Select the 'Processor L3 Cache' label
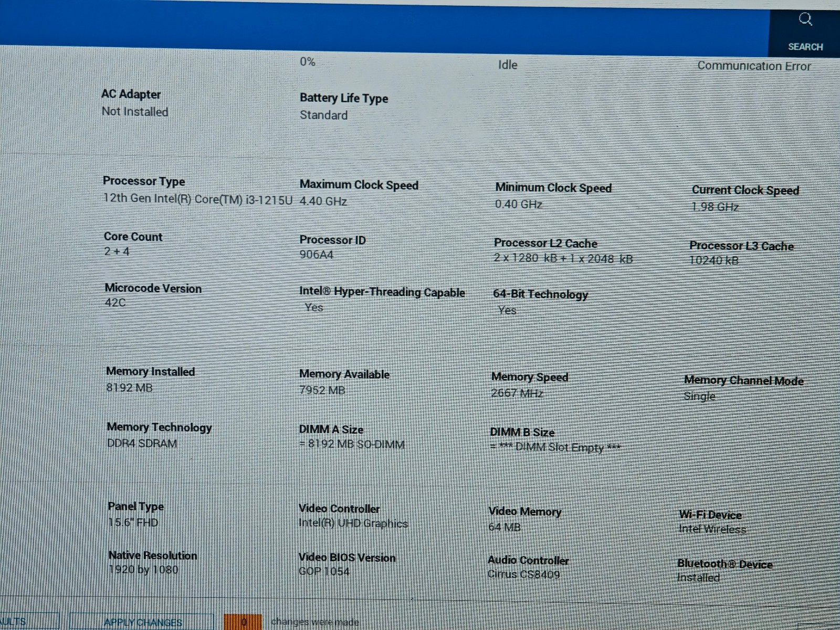Viewport: 840px width, 630px height. click(741, 246)
